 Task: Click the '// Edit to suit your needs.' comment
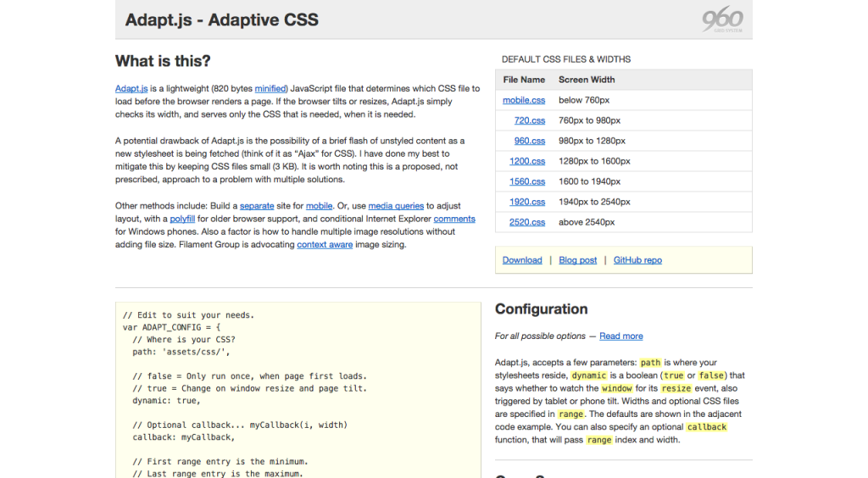[189, 315]
